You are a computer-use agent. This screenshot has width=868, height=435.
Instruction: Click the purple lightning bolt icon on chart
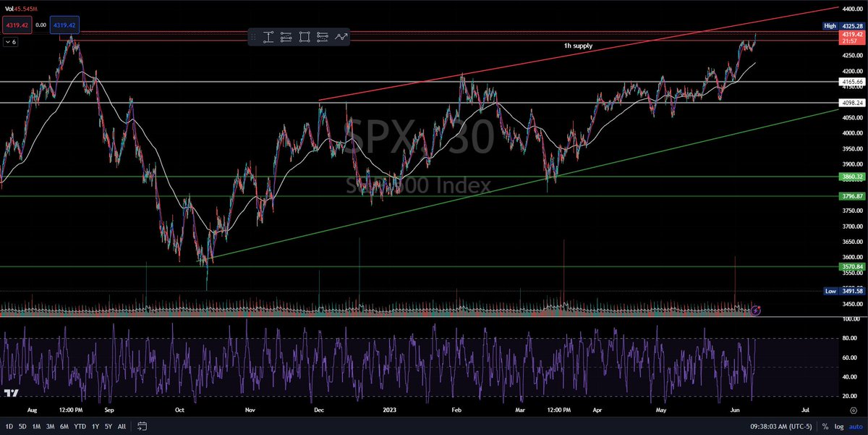pyautogui.click(x=756, y=311)
